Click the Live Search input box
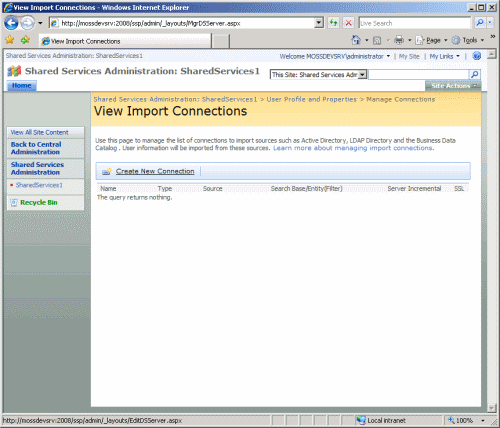The image size is (500, 428). point(415,23)
